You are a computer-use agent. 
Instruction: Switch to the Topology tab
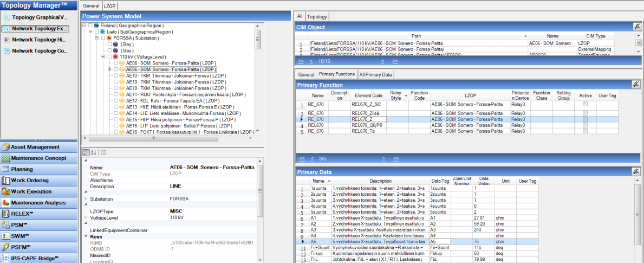[x=317, y=17]
